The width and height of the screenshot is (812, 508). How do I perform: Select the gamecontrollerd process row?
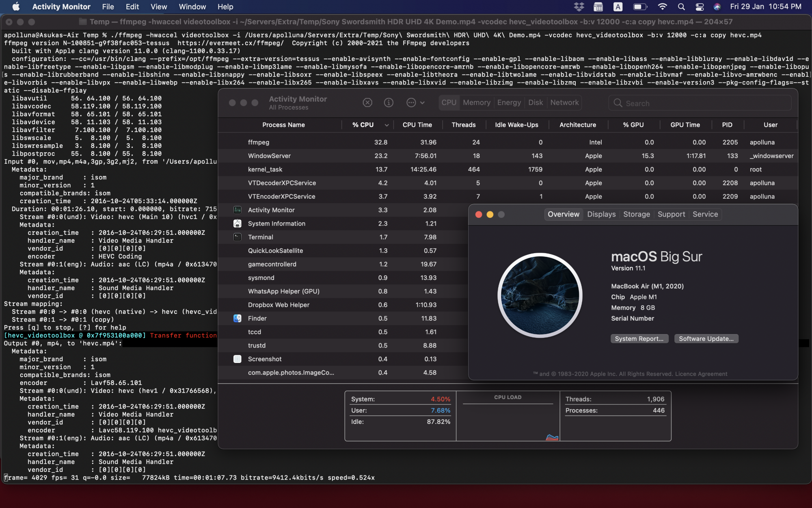[x=343, y=264]
